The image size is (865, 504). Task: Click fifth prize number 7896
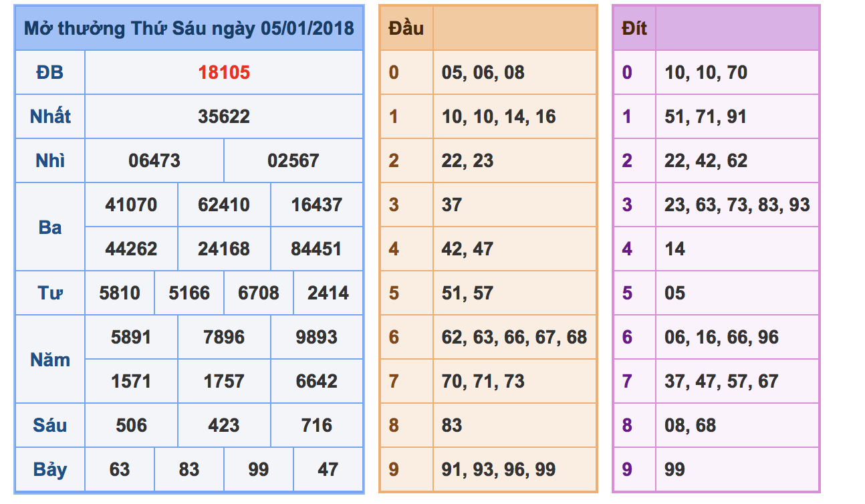click(x=224, y=337)
